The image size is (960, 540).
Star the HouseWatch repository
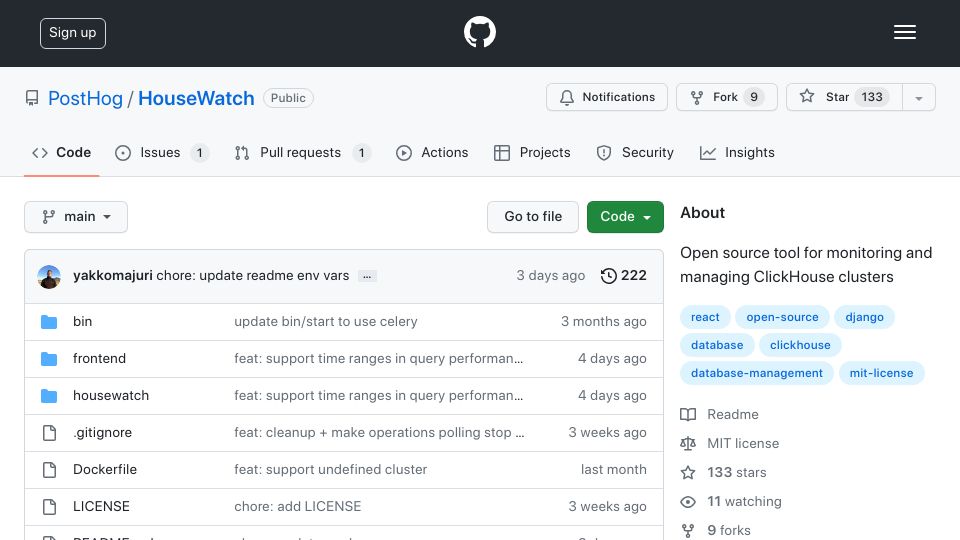[x=844, y=97]
